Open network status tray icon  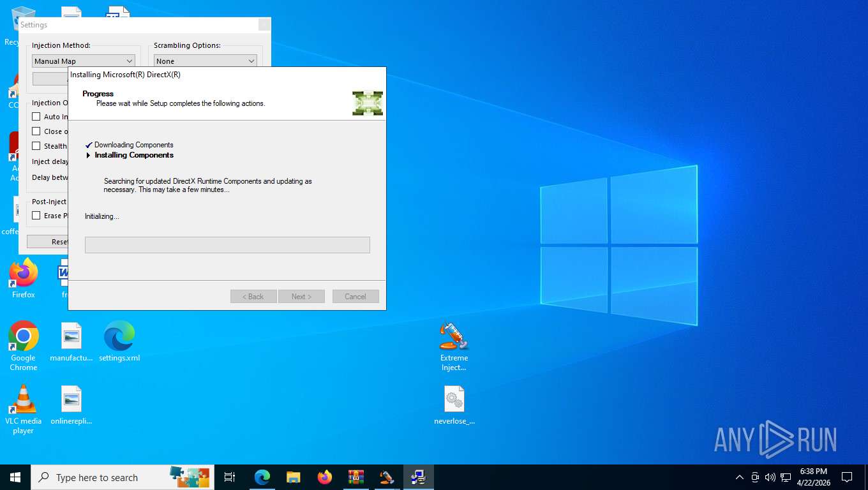(786, 477)
